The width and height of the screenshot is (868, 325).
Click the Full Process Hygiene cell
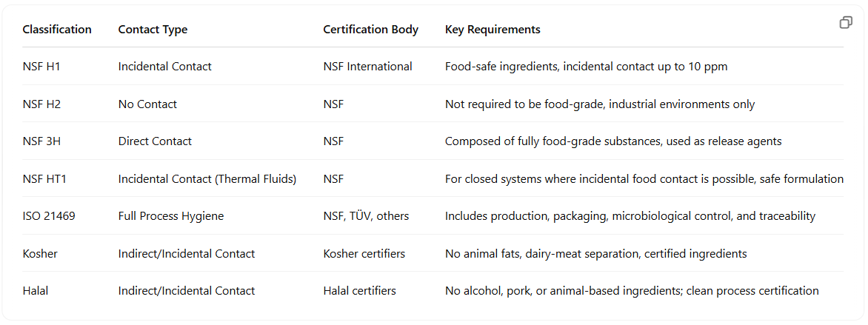click(171, 216)
